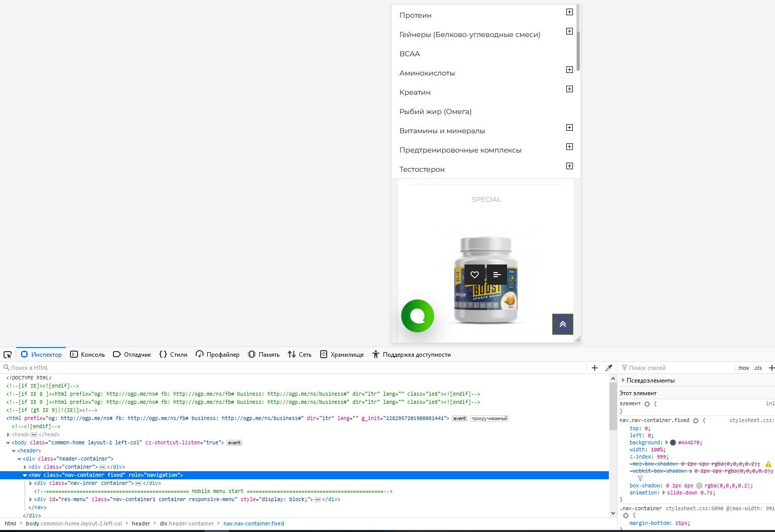Screen dimensions: 775x532
Task: Click the Boost product jar image
Action: (486, 280)
